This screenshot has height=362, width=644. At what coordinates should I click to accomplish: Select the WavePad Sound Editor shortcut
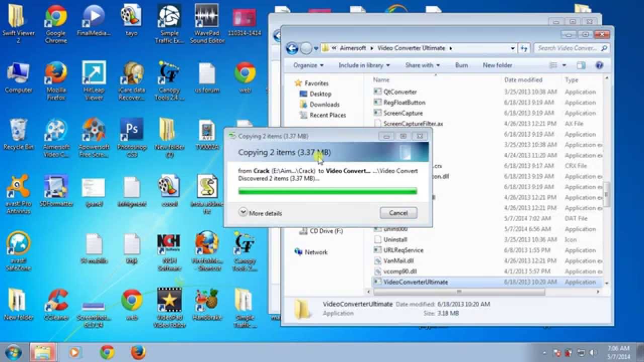tap(207, 24)
